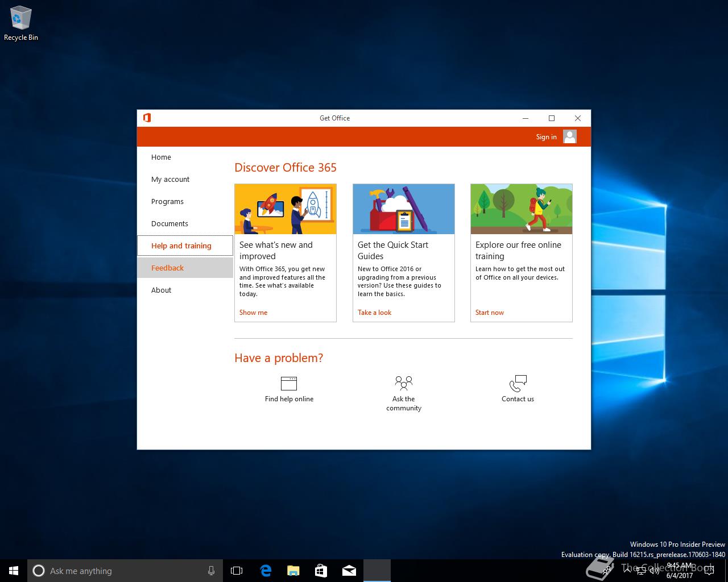728x582 pixels.
Task: Click Find help online label
Action: point(289,399)
